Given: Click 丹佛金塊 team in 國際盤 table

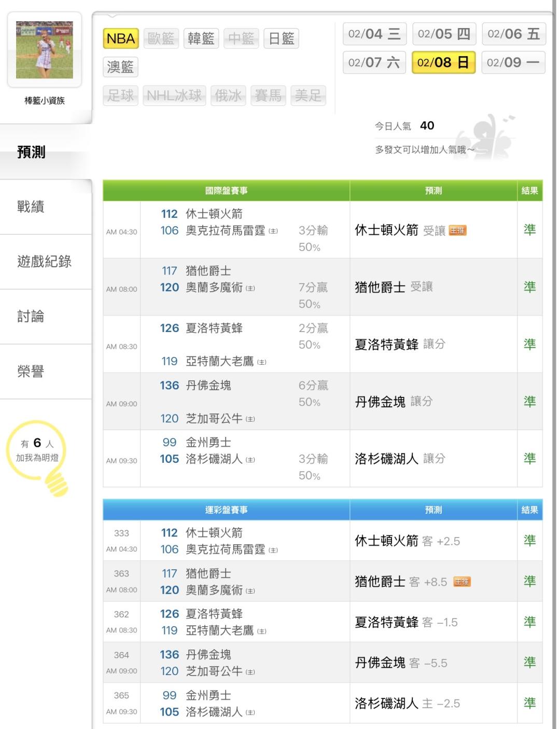Looking at the screenshot, I should (208, 386).
